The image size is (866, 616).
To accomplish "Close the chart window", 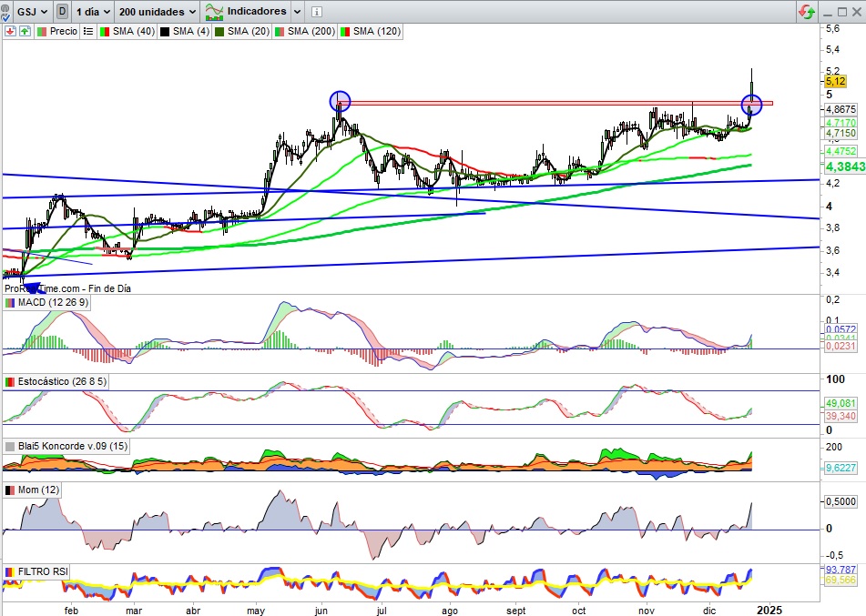I will [x=858, y=12].
